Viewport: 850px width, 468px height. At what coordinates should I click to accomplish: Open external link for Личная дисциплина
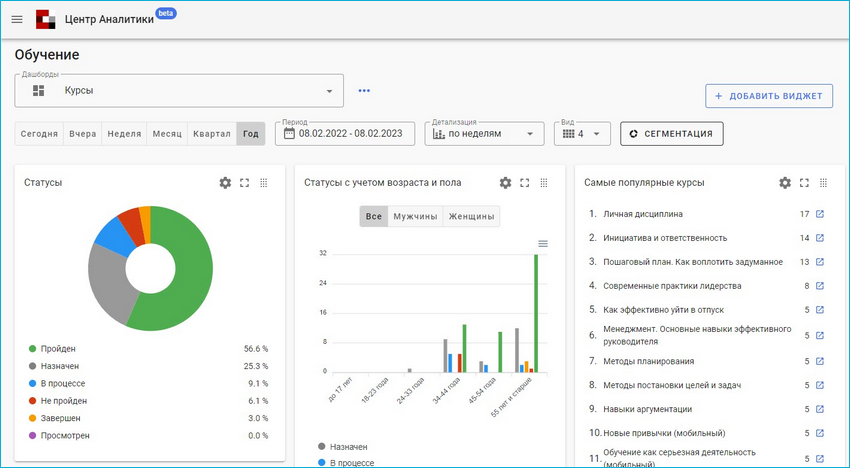(820, 214)
